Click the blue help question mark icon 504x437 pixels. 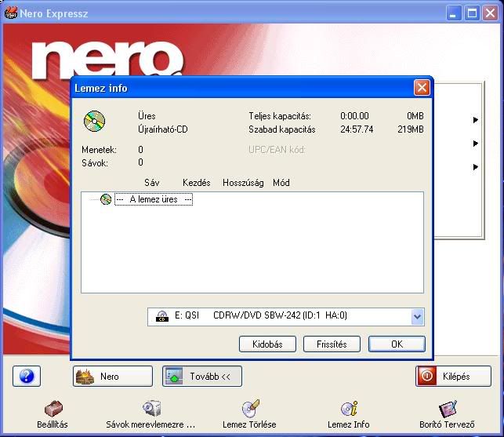click(27, 377)
